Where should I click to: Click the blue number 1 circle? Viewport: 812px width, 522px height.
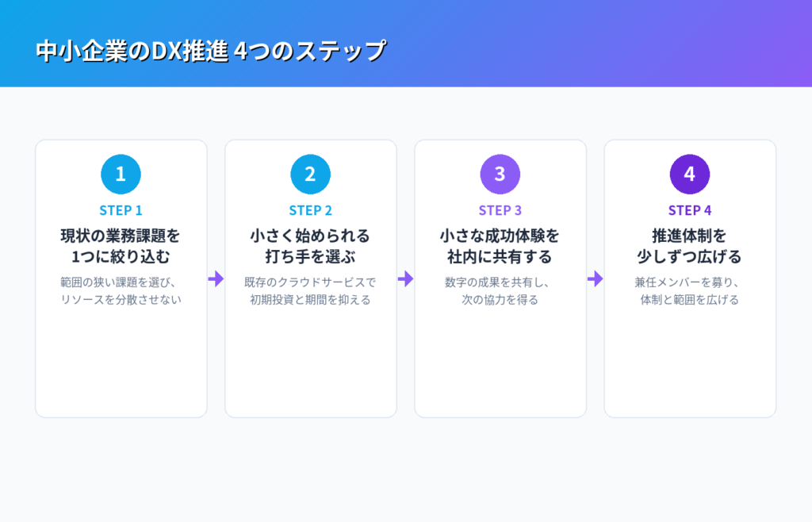[121, 174]
